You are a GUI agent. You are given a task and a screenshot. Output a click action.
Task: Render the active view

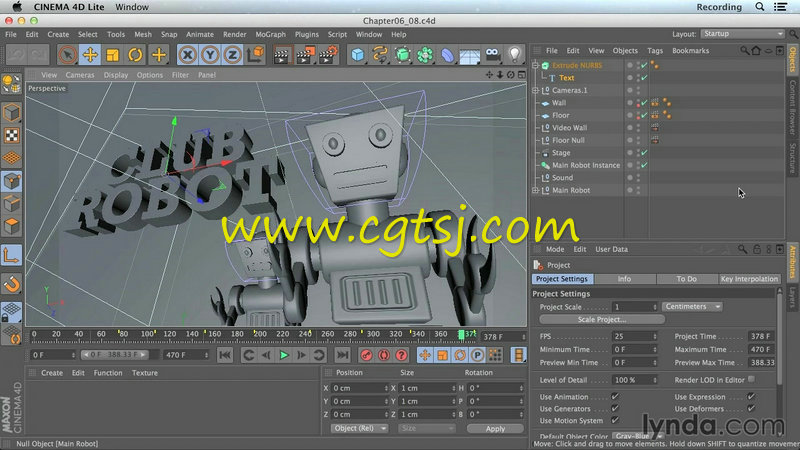click(x=282, y=55)
